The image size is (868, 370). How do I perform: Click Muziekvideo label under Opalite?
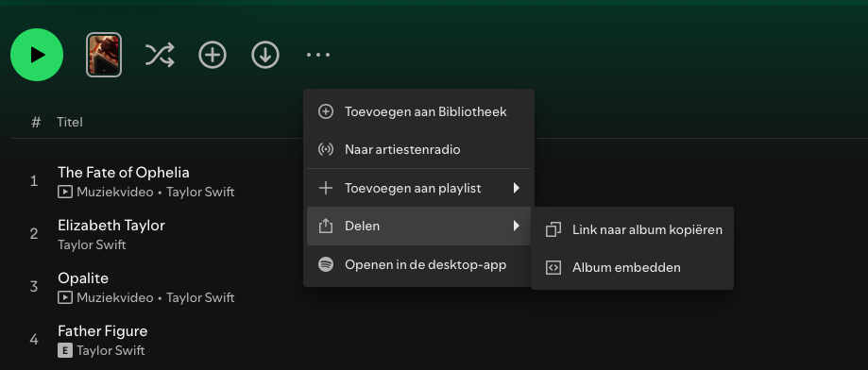click(114, 297)
